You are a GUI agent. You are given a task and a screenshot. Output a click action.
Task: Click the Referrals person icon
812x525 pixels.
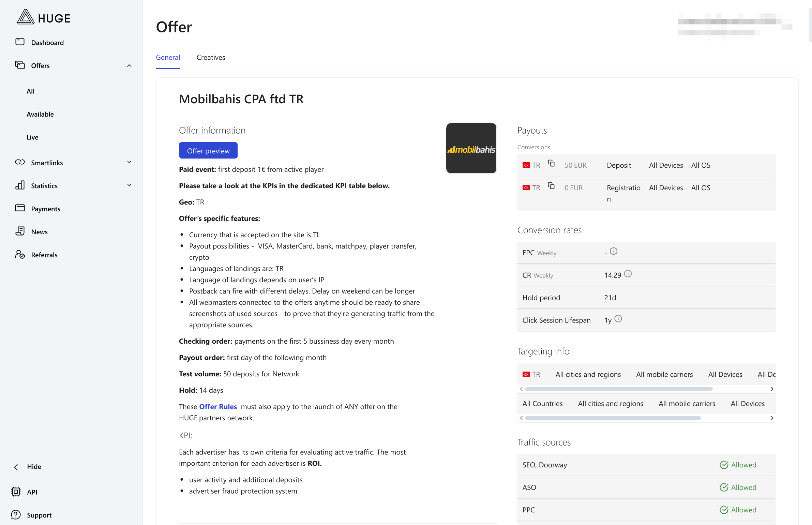[x=20, y=254]
